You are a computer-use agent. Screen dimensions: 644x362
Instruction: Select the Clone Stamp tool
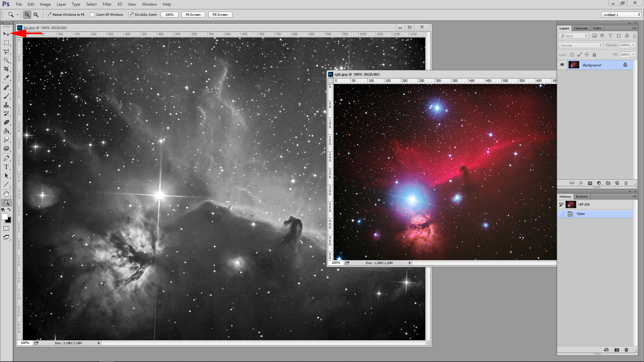(x=6, y=105)
